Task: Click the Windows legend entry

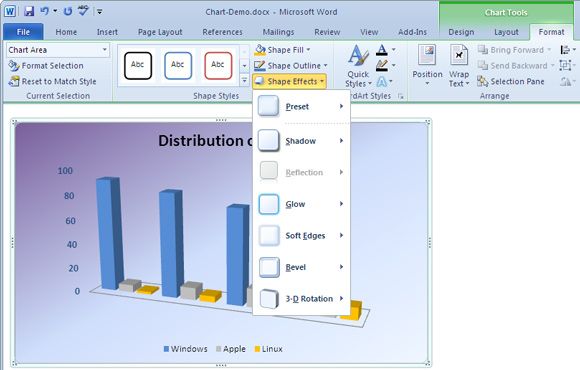Action: tap(185, 349)
